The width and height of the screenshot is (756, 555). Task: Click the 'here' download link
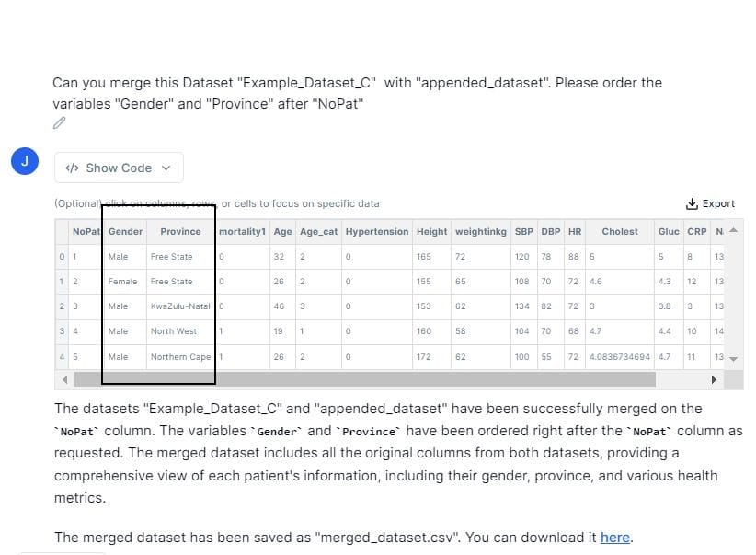tap(615, 538)
